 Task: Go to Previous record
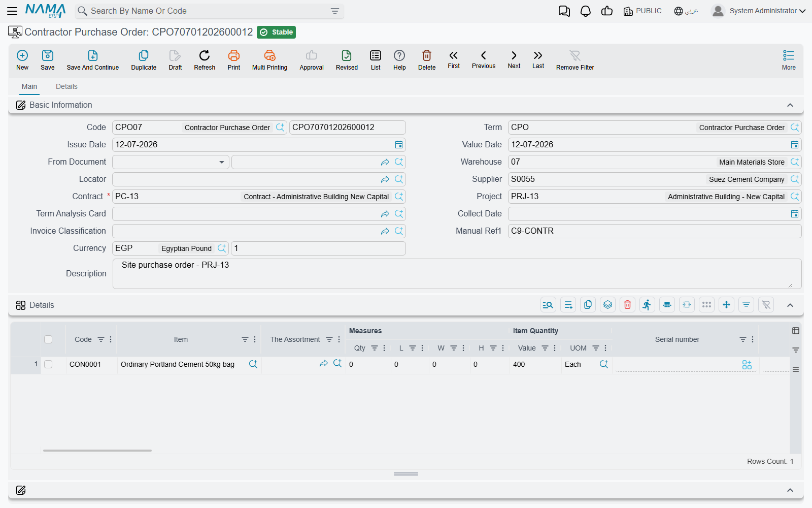click(x=484, y=59)
